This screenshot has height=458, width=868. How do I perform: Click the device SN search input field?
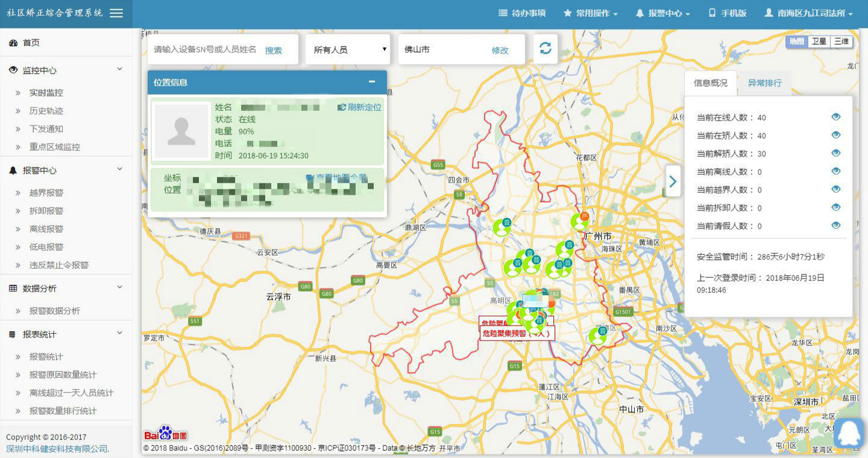coord(205,49)
